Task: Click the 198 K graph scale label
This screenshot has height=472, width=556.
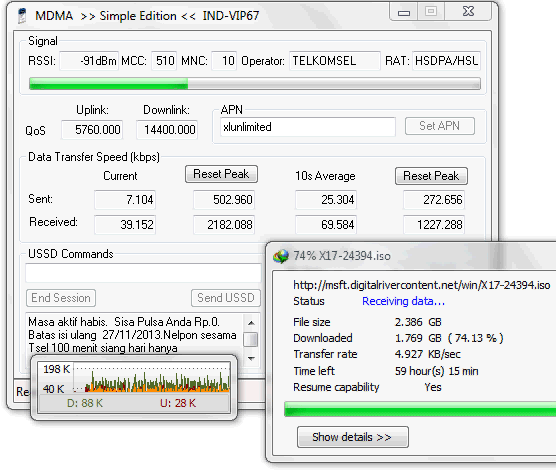Action: [x=57, y=369]
